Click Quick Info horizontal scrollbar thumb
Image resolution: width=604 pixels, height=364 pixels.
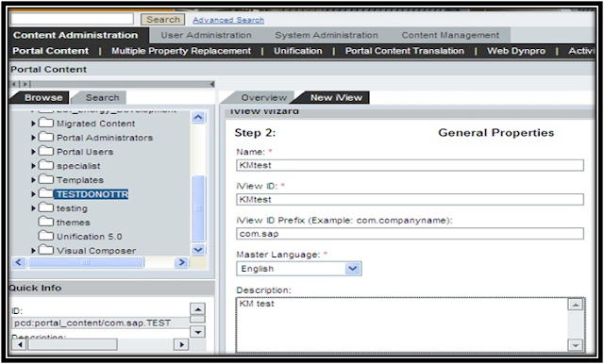point(73,344)
